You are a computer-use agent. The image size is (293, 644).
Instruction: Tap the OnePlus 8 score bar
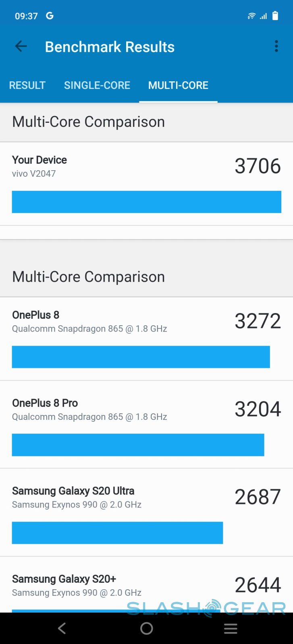(141, 357)
